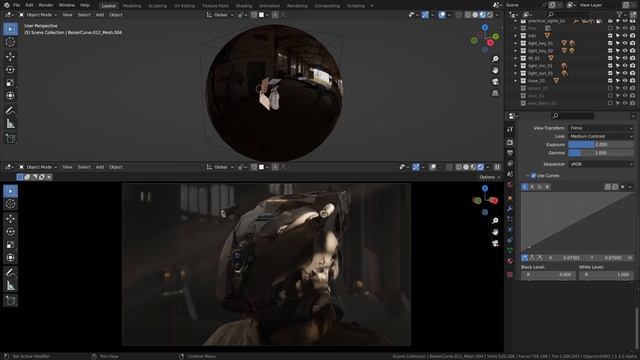The image size is (640, 360).
Task: Switch to Compositing workspace tab
Action: 327,6
